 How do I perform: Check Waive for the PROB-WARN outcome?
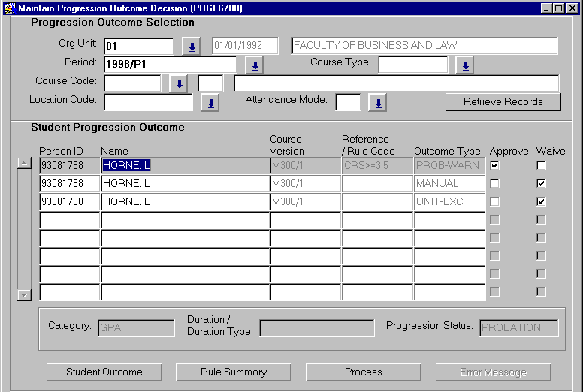[541, 165]
